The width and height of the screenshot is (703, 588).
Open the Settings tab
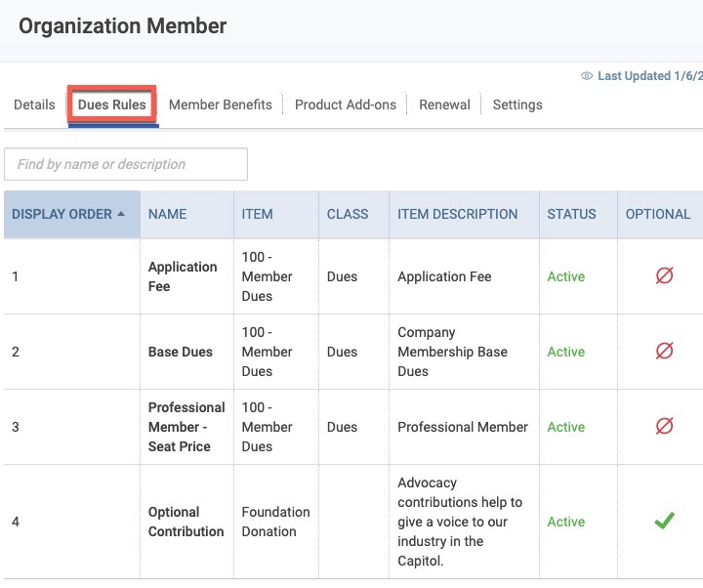pyautogui.click(x=517, y=105)
